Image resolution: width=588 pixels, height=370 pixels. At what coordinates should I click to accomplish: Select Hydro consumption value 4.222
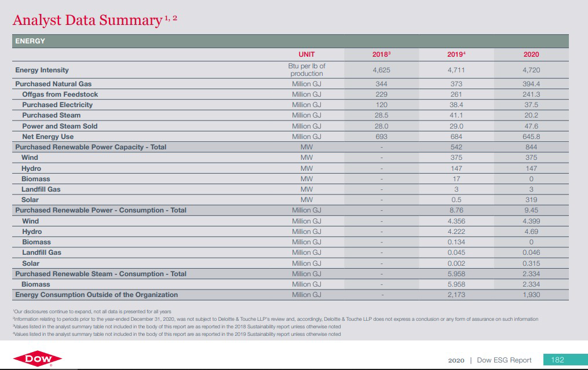[x=456, y=232]
